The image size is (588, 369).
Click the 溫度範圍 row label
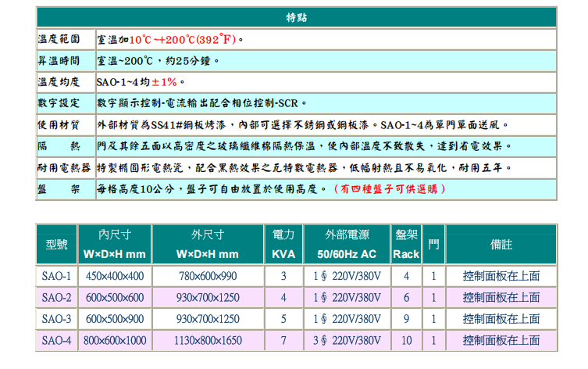(x=59, y=39)
